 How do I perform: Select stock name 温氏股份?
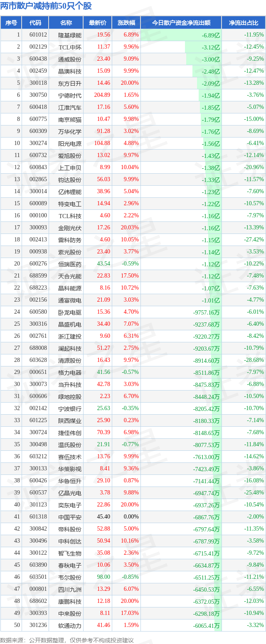(70, 445)
